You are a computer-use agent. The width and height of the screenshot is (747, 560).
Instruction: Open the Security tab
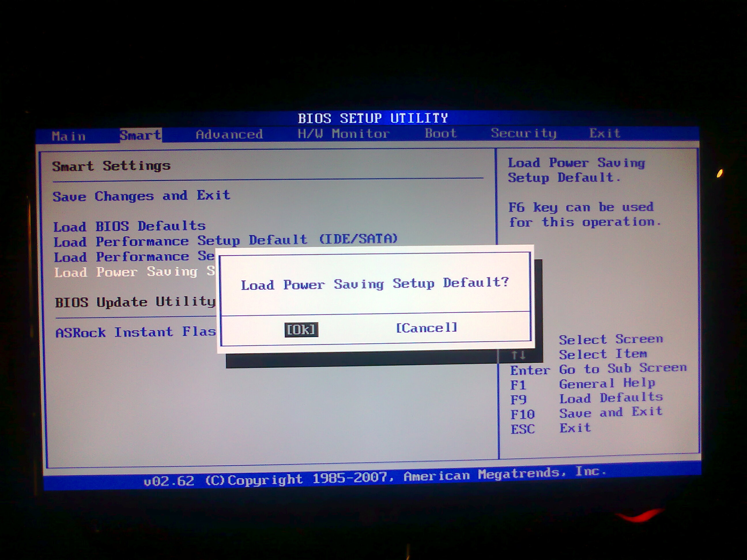point(523,133)
